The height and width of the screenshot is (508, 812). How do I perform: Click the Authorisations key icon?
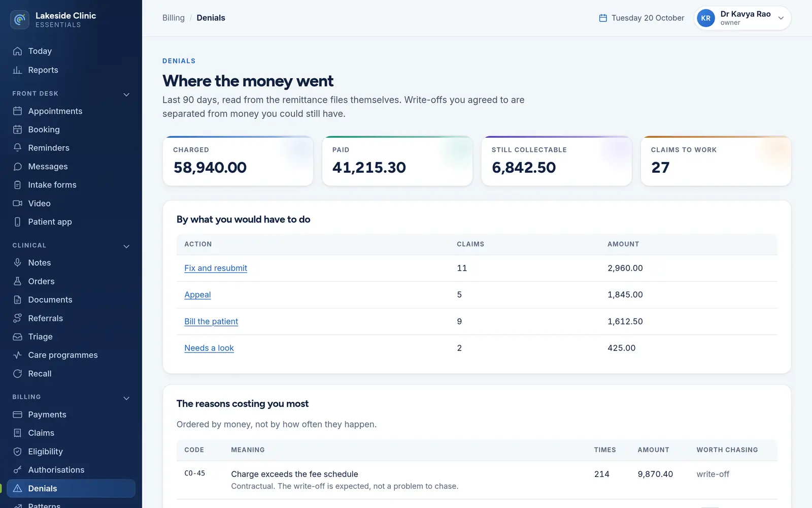point(17,470)
